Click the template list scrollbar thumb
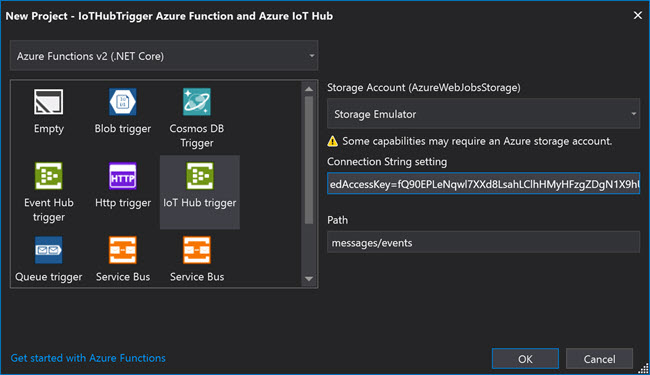The image size is (650, 375). 309,160
